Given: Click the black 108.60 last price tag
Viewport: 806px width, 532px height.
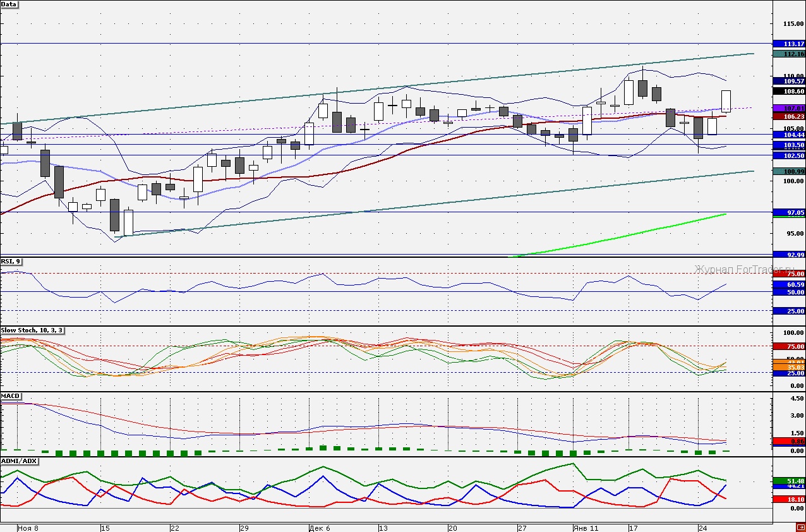Looking at the screenshot, I should [789, 91].
